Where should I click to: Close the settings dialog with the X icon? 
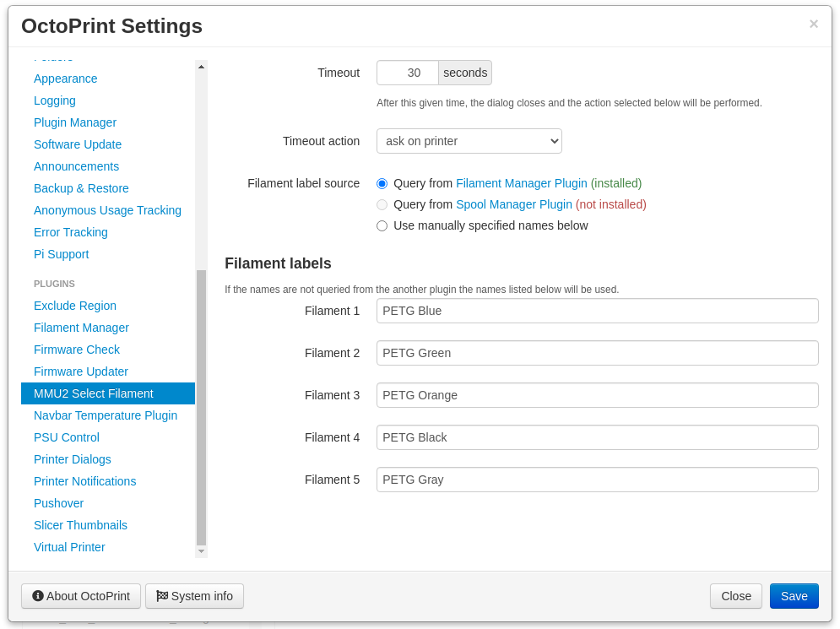pos(813,24)
